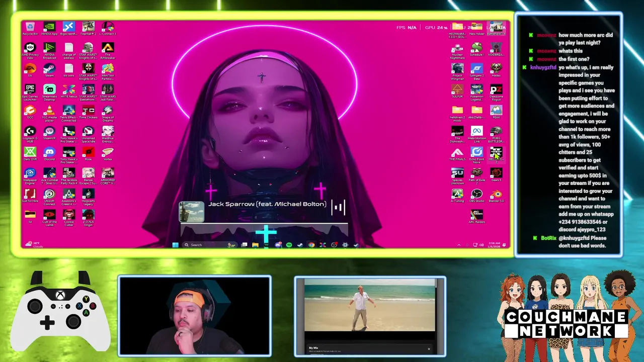Launch Time Clickers desktop icon
This screenshot has width=644, height=362.
pyautogui.click(x=88, y=112)
